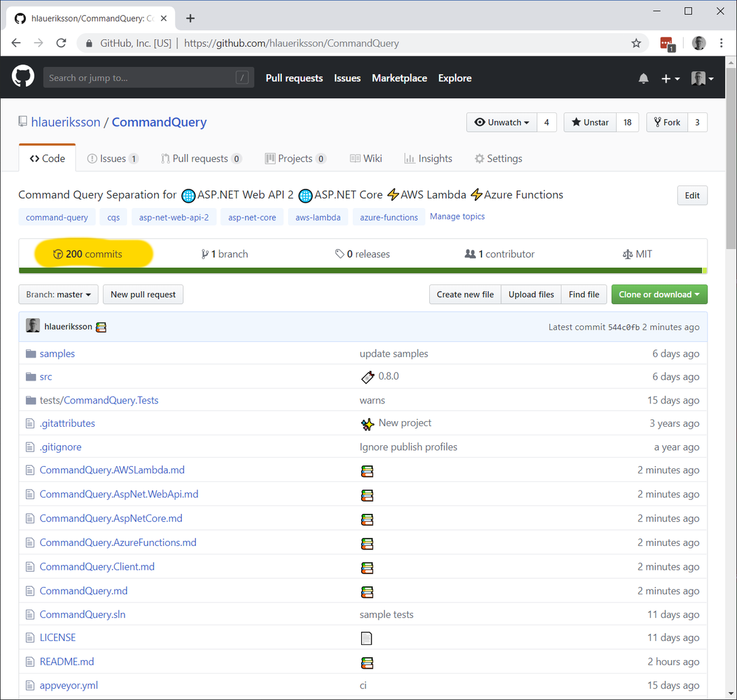Viewport: 737px width, 700px height.
Task: Click the LICENSE commit page icon
Action: click(367, 639)
